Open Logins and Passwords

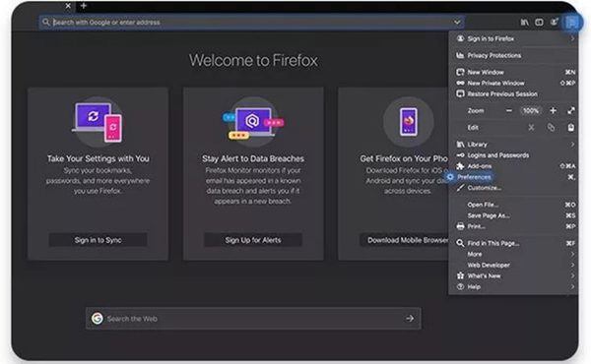click(513, 155)
